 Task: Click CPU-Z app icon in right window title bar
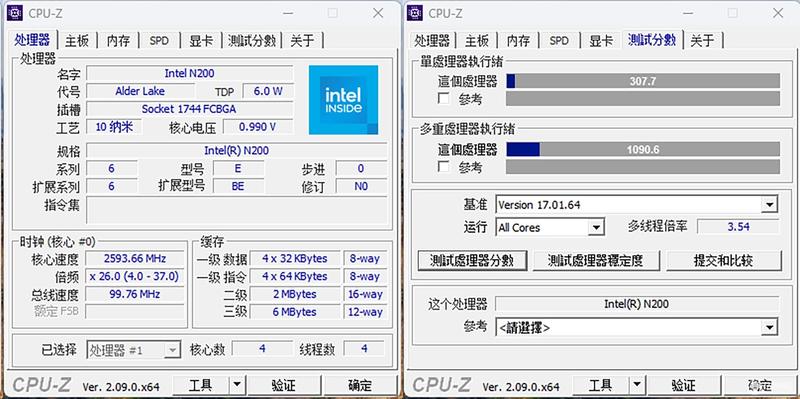click(415, 13)
